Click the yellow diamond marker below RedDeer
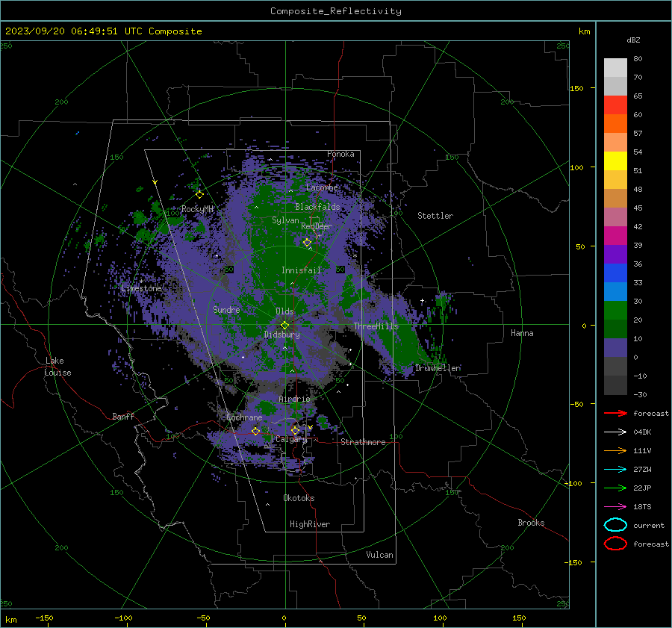 click(307, 243)
